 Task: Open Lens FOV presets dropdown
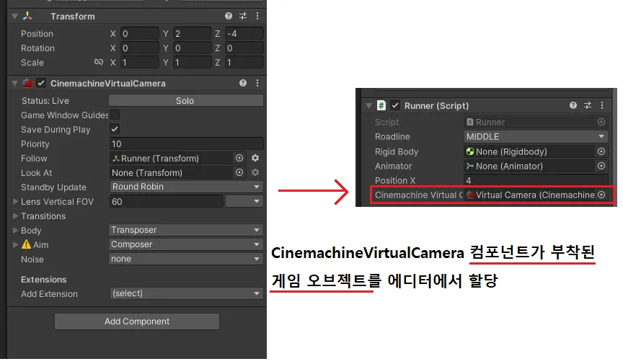pyautogui.click(x=244, y=202)
